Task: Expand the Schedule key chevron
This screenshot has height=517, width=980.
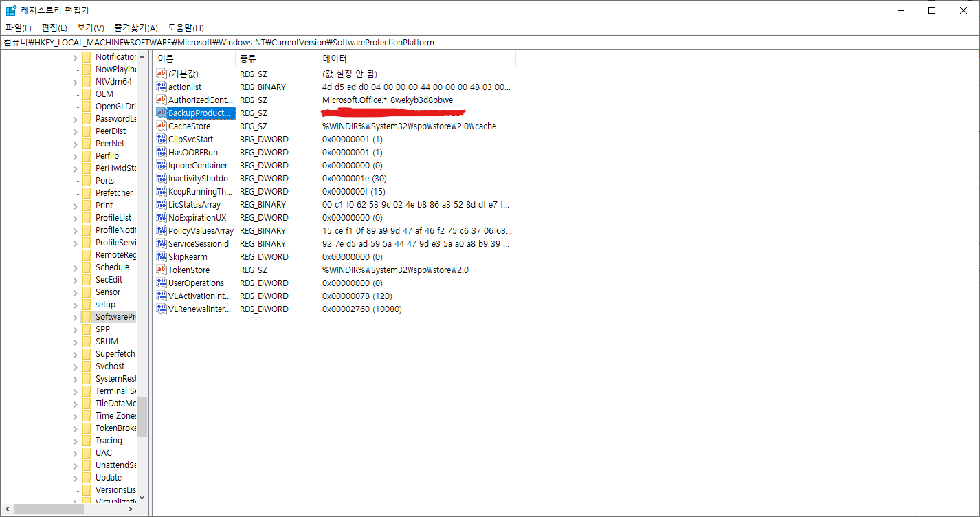Action: (x=75, y=267)
